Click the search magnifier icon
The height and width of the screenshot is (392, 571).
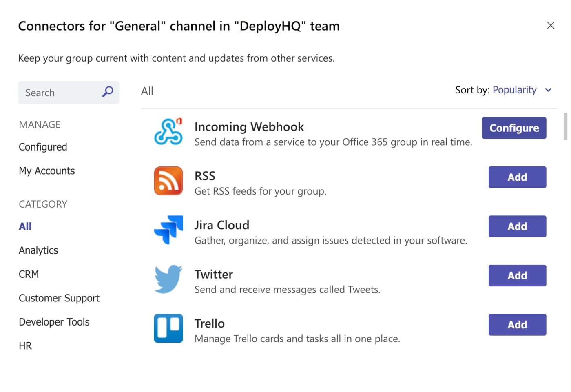click(x=108, y=92)
